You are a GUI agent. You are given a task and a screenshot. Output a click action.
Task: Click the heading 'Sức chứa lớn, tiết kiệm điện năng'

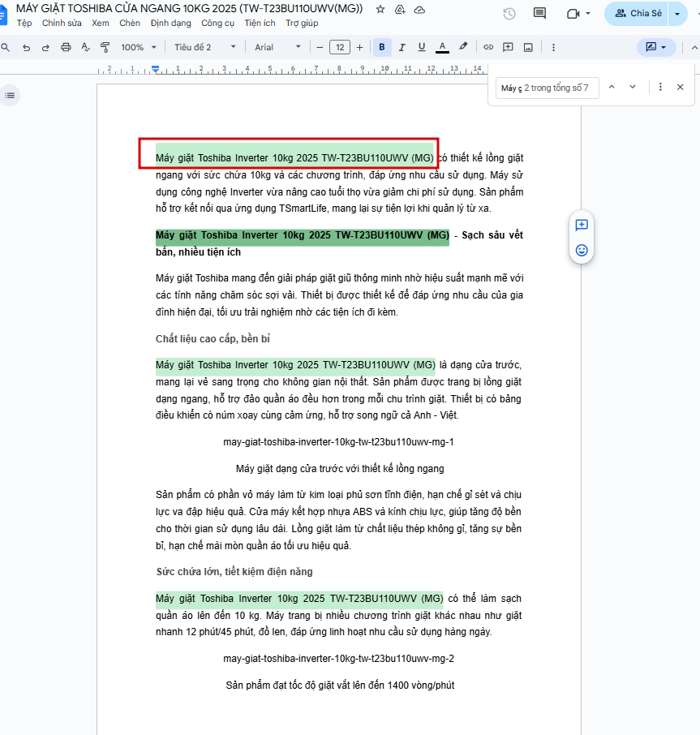pyautogui.click(x=234, y=572)
